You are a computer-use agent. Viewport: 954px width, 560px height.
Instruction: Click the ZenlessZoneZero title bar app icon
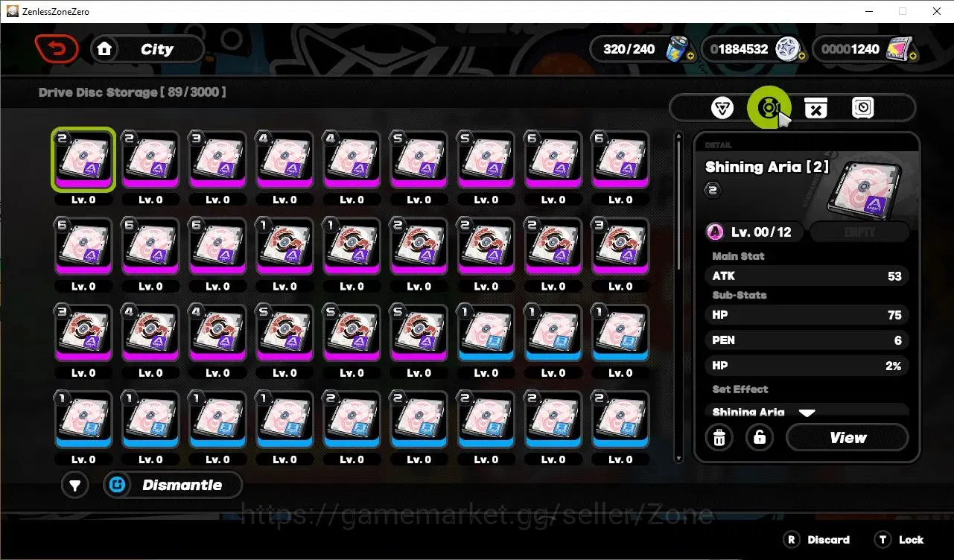click(13, 11)
